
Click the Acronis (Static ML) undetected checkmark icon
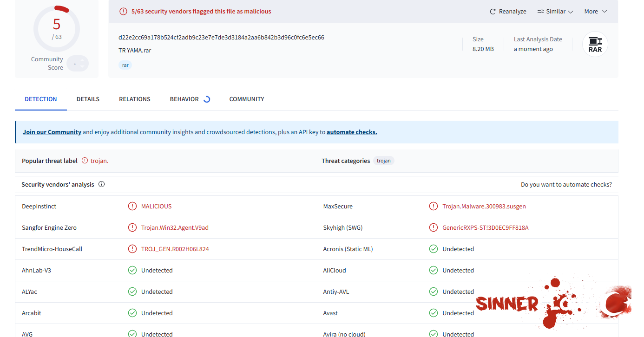[x=434, y=249]
